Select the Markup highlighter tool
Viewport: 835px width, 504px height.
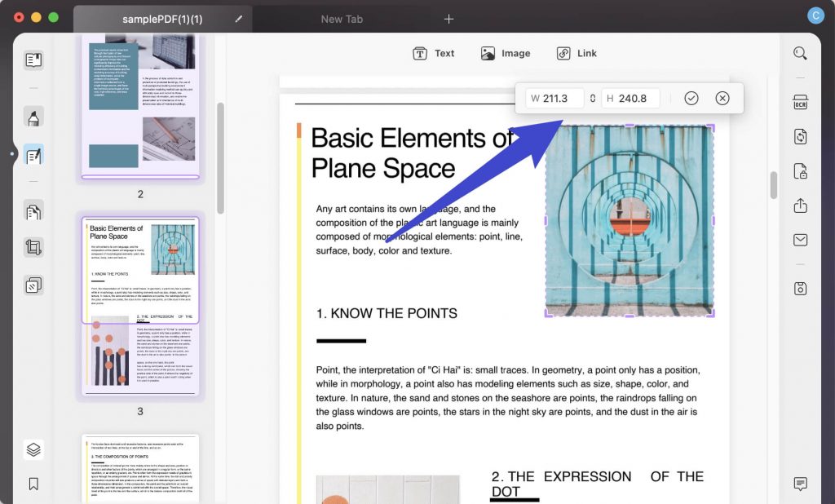[x=33, y=117]
